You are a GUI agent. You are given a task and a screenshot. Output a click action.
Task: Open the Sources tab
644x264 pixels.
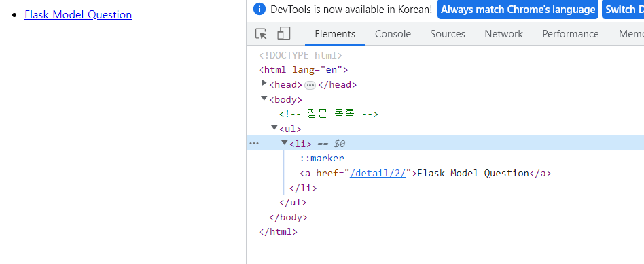coord(447,34)
